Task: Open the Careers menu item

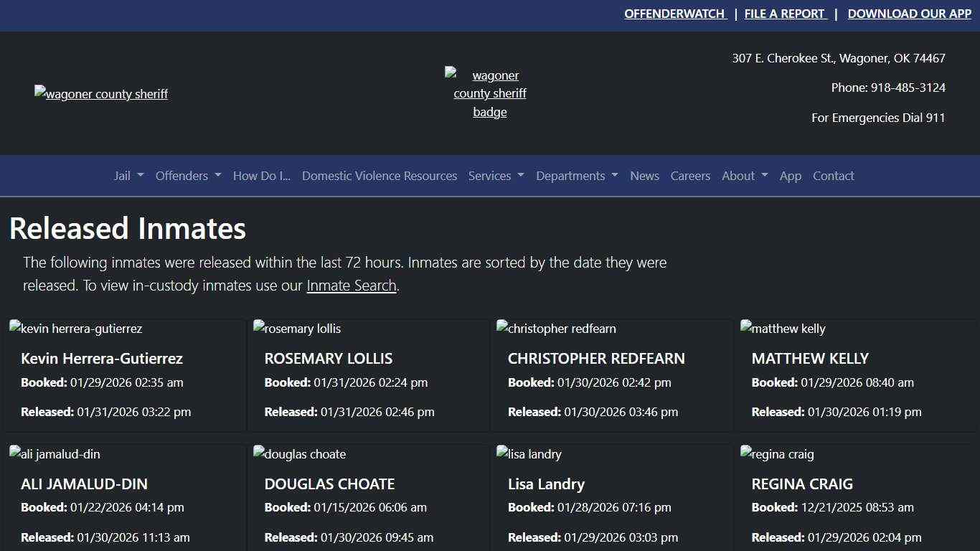Action: [690, 176]
